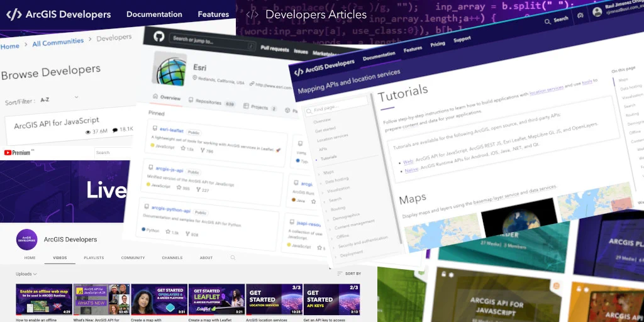Click the fork icon on arcgis-python-api repo
Image resolution: width=644 pixels, height=322 pixels.
(x=187, y=233)
